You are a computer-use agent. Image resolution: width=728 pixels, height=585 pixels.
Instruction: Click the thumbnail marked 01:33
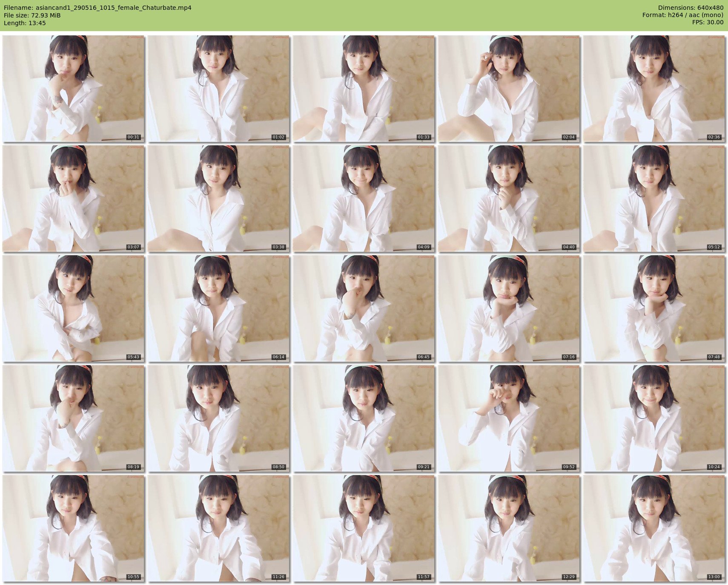point(364,88)
